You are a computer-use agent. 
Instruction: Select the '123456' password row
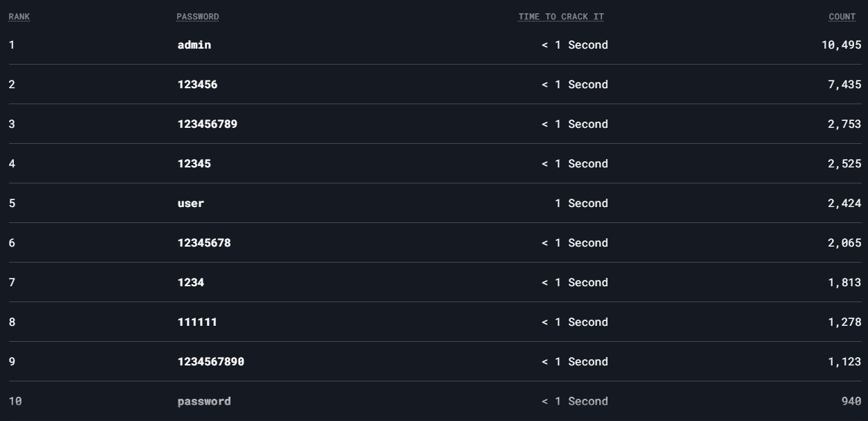[435, 85]
